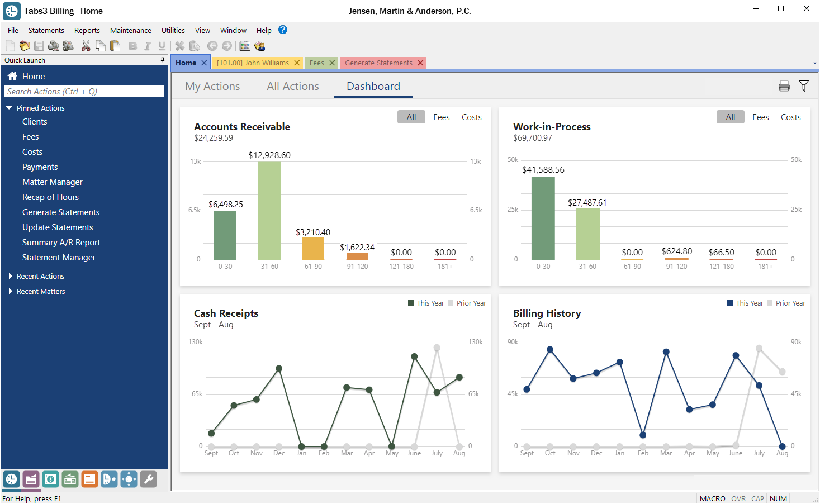Collapse the Pinned Actions section

tap(8, 107)
